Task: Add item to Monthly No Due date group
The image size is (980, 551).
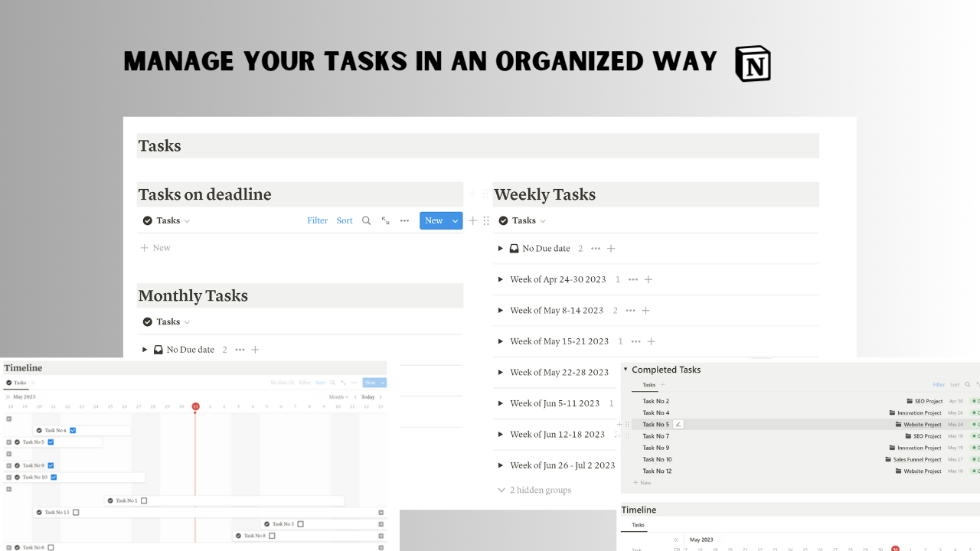Action: 256,350
